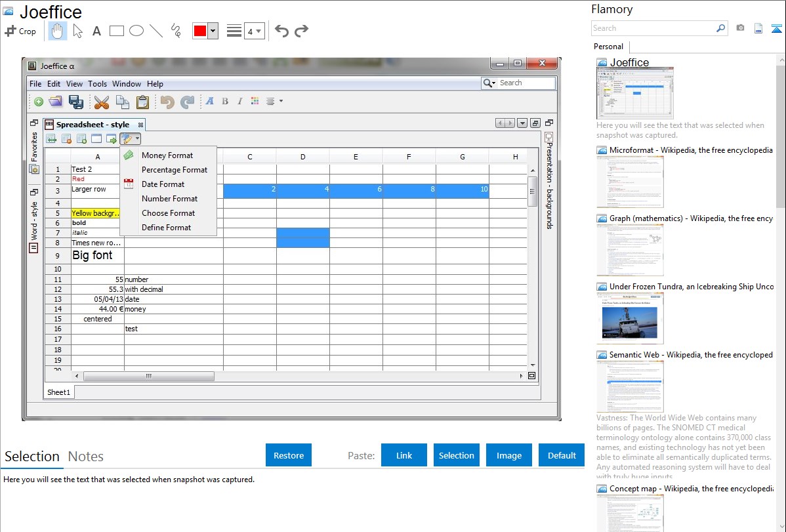The height and width of the screenshot is (532, 786).
Task: Pick the rectangle drawing tool
Action: 116,31
